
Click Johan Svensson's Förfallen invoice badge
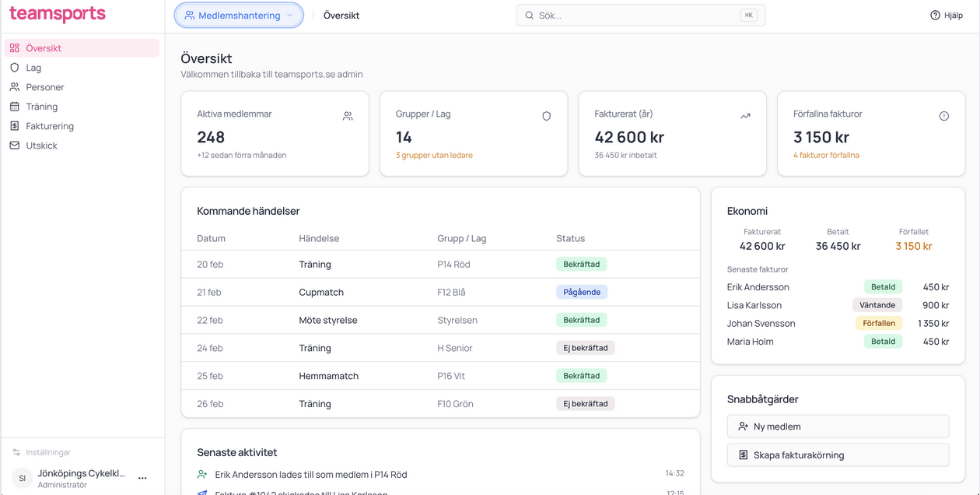coord(878,324)
